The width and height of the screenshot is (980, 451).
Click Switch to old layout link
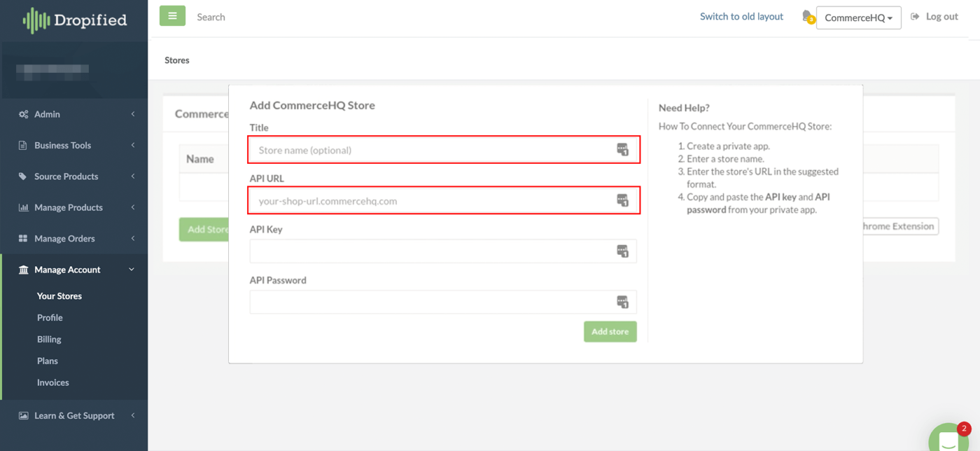point(741,17)
